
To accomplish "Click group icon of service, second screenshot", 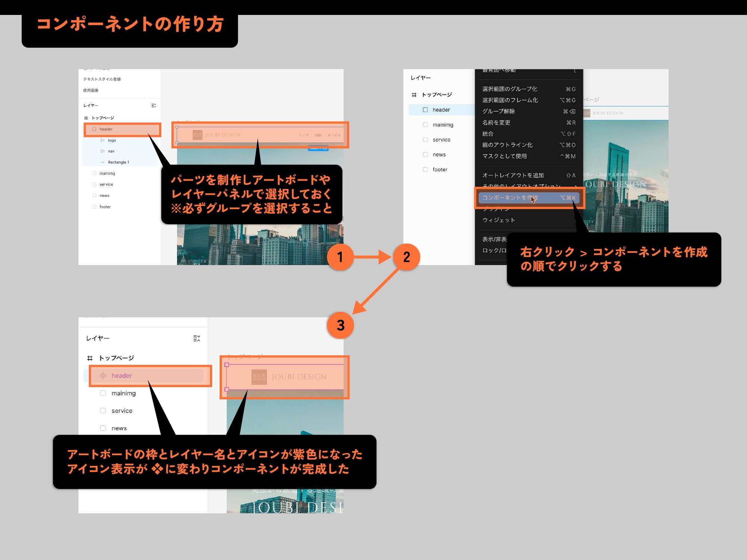I will pyautogui.click(x=425, y=140).
